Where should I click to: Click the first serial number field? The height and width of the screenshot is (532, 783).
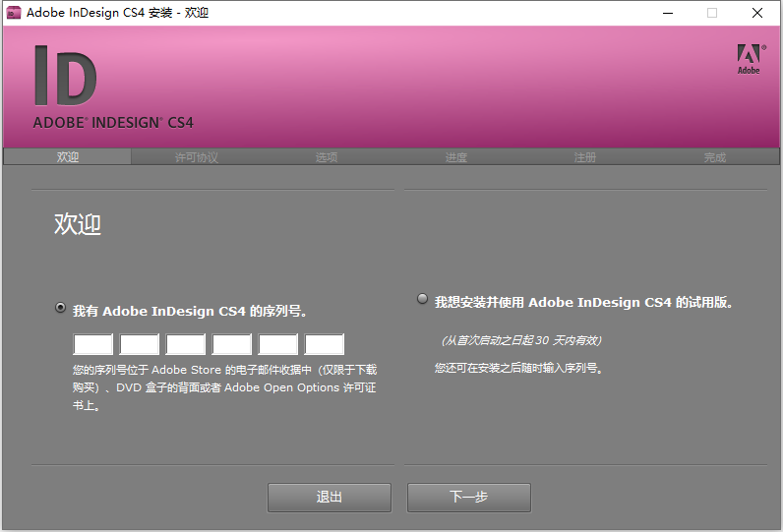tap(92, 344)
